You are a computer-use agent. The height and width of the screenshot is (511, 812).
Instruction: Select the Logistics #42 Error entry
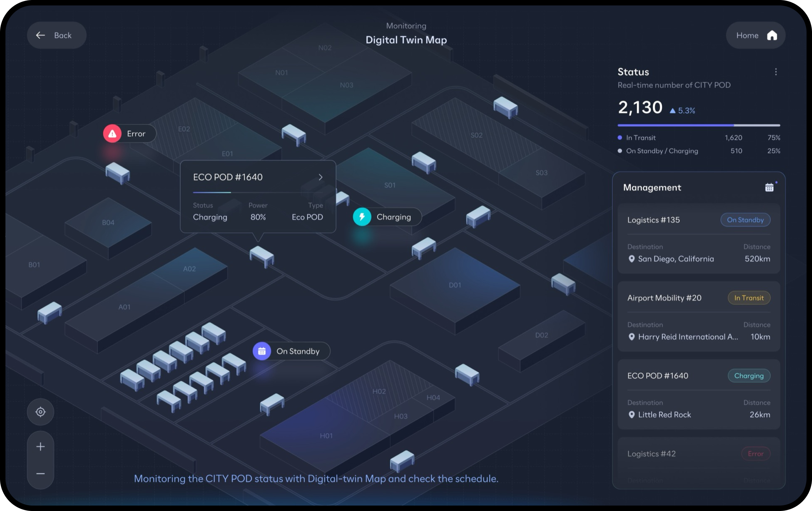click(x=651, y=454)
